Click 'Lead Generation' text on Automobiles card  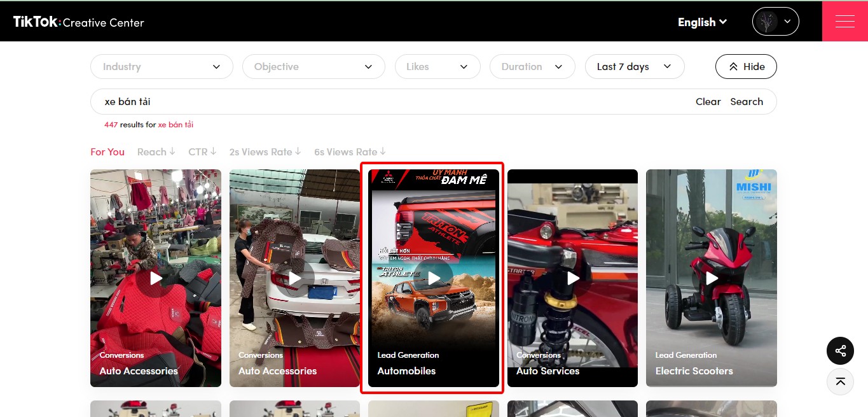point(408,355)
